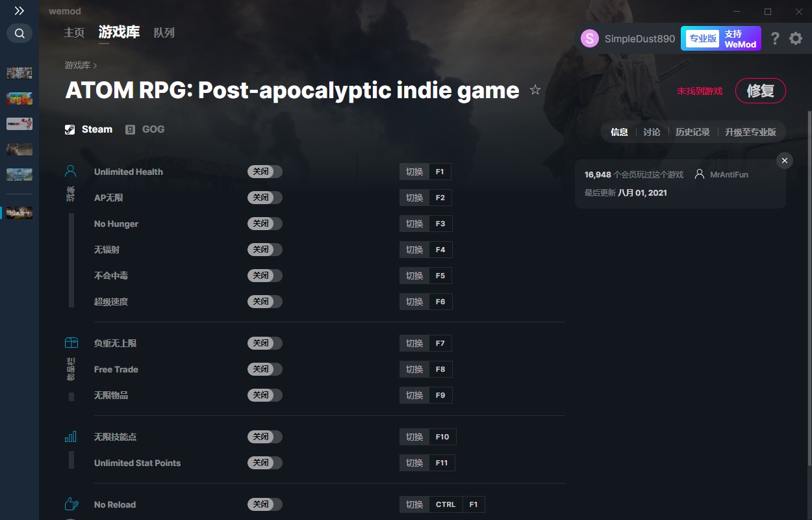Open the help question mark icon
This screenshot has height=520, width=812.
(775, 38)
